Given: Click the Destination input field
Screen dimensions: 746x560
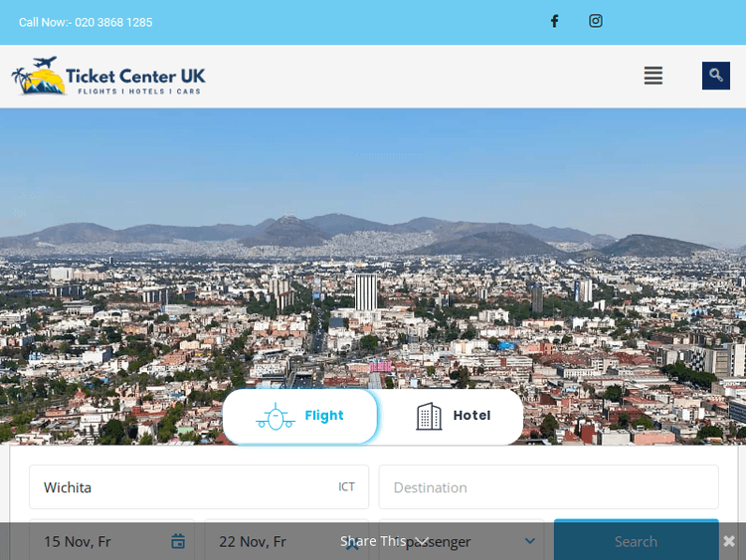Looking at the screenshot, I should click(548, 487).
